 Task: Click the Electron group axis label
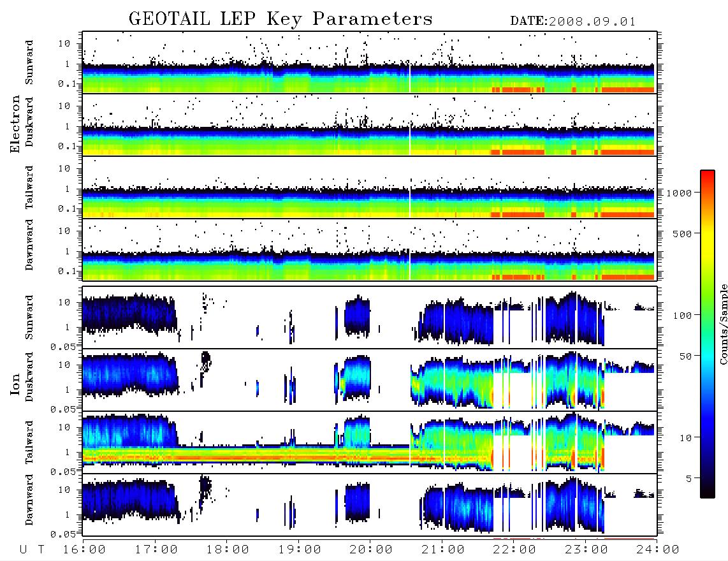[x=15, y=124]
